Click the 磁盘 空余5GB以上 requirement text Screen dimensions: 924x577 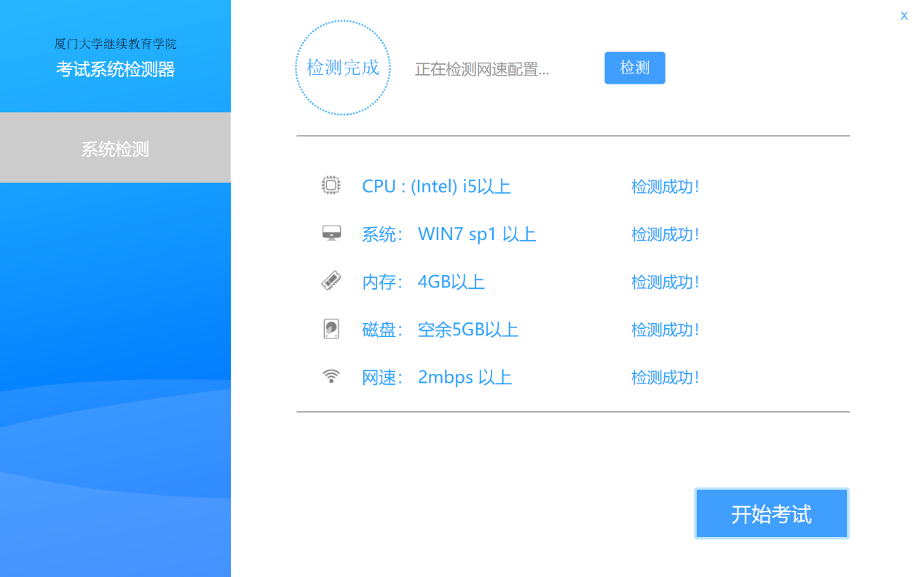[440, 330]
